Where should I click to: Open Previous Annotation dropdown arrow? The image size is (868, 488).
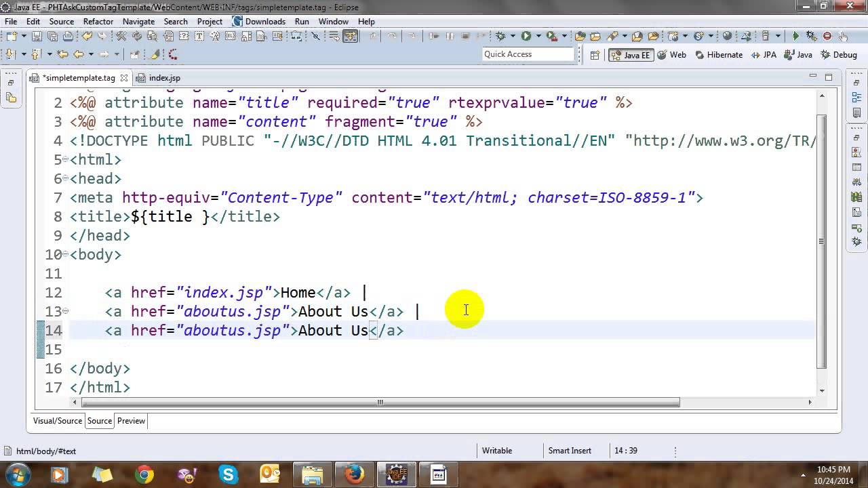(50, 54)
